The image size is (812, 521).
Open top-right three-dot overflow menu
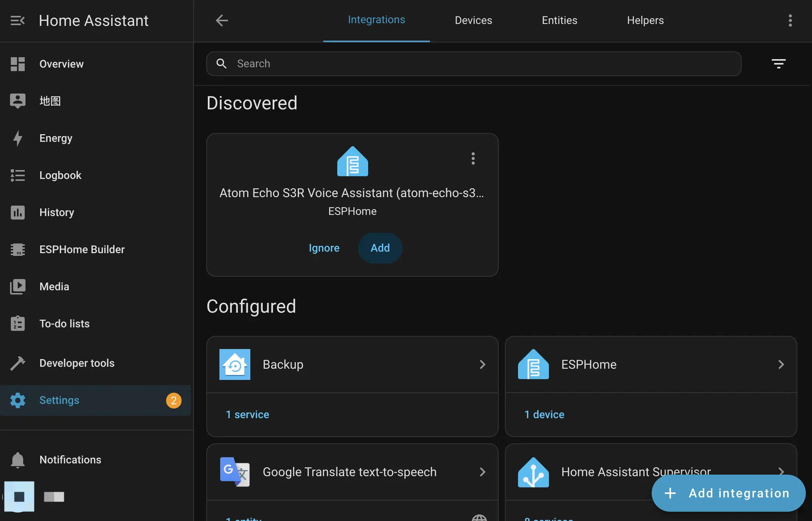pyautogui.click(x=790, y=20)
